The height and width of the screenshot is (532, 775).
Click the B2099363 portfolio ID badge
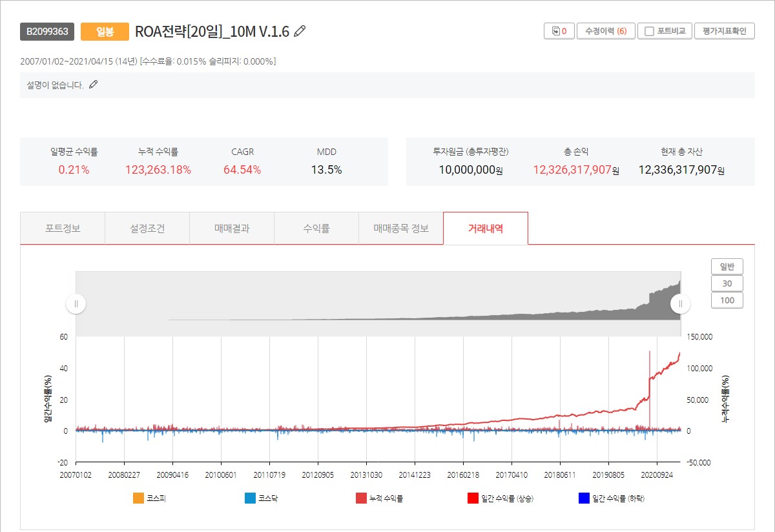pyautogui.click(x=47, y=32)
